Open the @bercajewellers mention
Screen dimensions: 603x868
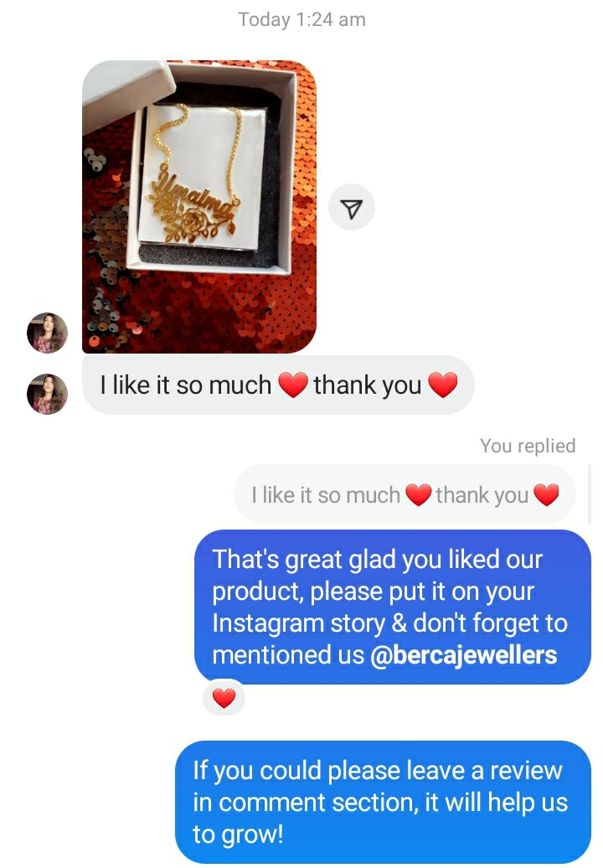[464, 655]
